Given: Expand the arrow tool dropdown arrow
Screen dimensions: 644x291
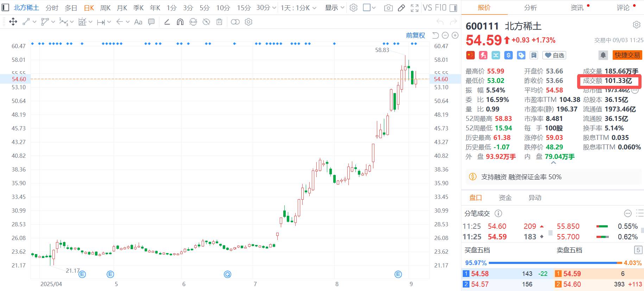Looking at the screenshot, I should (x=128, y=22).
